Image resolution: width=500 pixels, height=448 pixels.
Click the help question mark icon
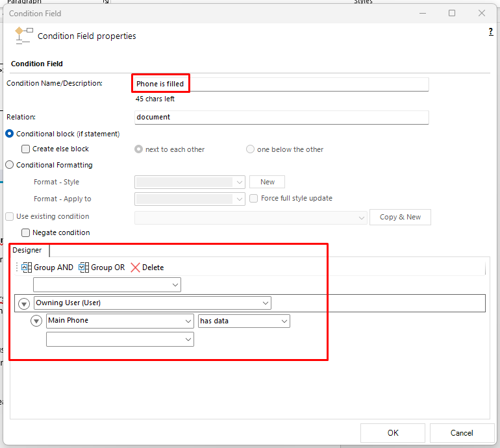(491, 32)
